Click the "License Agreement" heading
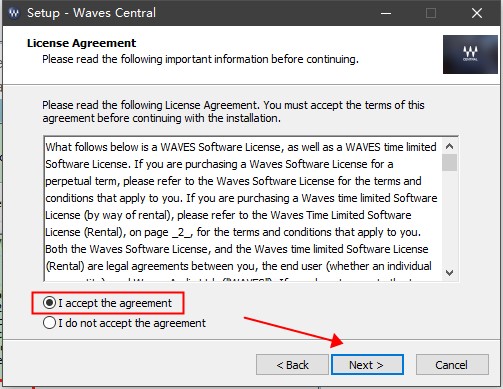This screenshot has width=503, height=389. pyautogui.click(x=81, y=43)
